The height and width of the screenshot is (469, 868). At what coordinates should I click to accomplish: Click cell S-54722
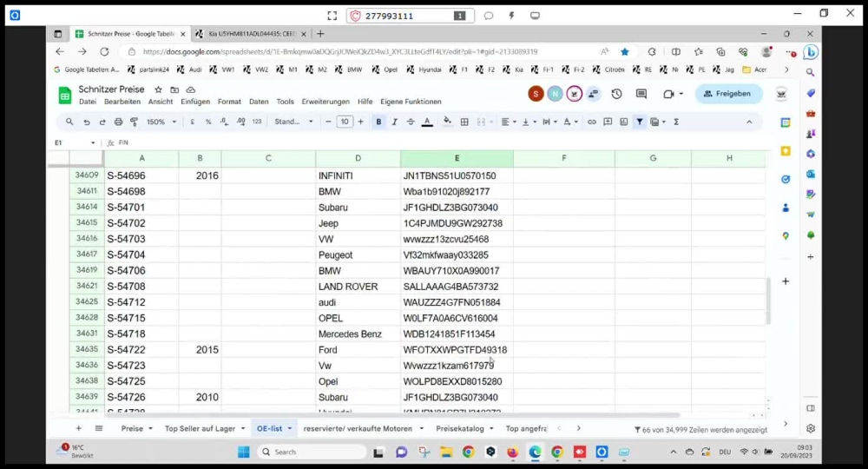coord(141,350)
